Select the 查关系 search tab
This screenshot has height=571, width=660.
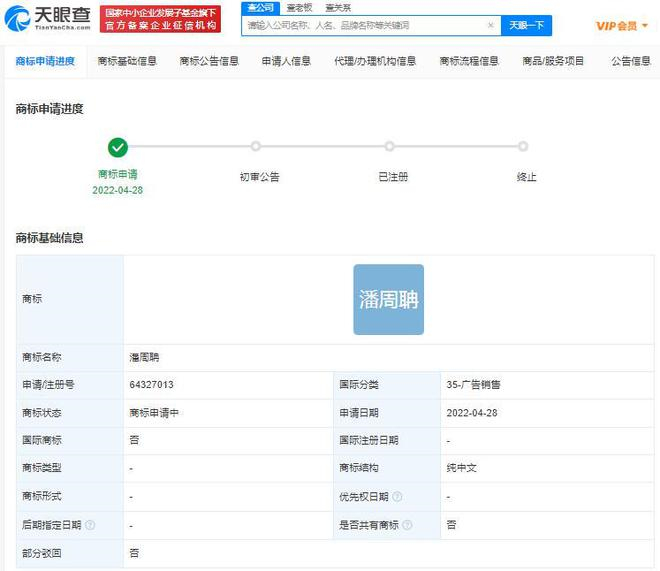[338, 8]
